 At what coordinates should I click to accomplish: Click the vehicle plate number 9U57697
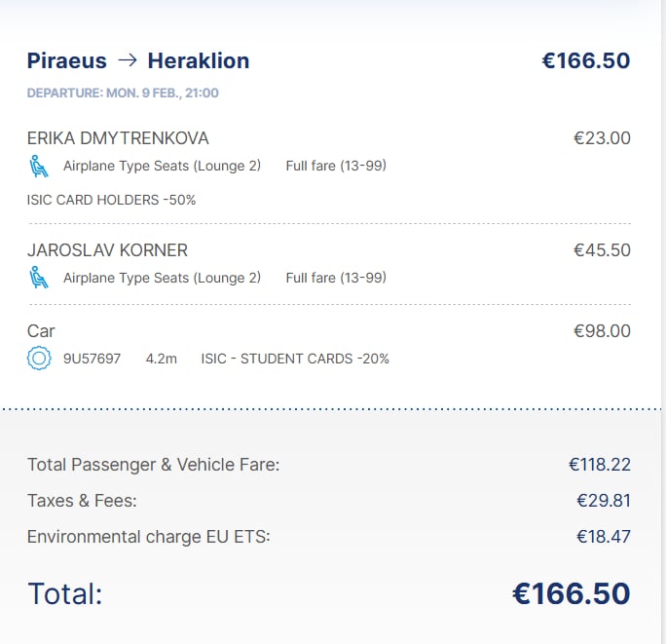pyautogui.click(x=92, y=359)
